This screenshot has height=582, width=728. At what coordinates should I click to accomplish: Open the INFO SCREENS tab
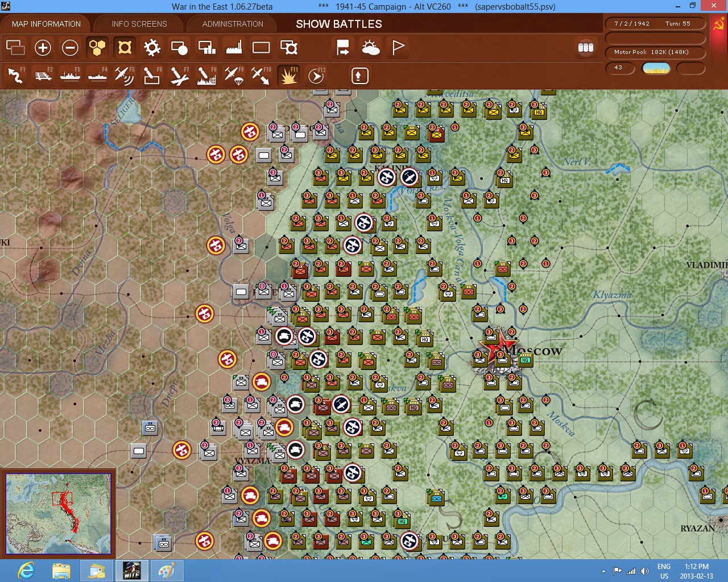pyautogui.click(x=139, y=24)
